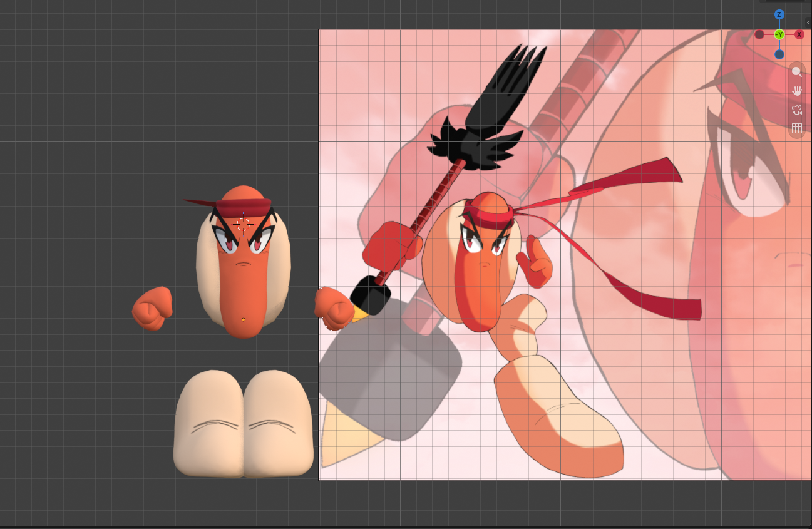
Task: Expand the sidebar with the chevron arrow
Action: coord(808,23)
